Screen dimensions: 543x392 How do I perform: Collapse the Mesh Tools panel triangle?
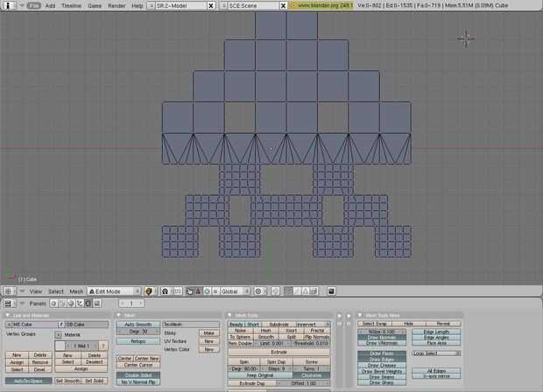pos(229,315)
